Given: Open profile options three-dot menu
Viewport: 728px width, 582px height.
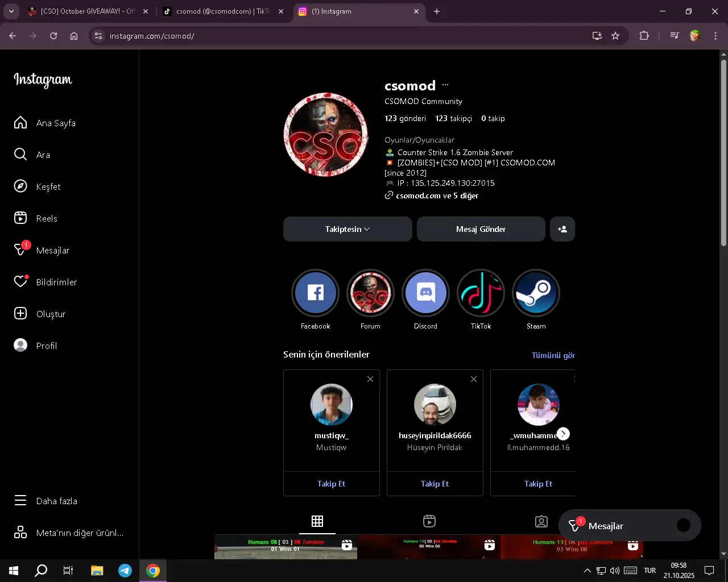Looking at the screenshot, I should [x=445, y=85].
